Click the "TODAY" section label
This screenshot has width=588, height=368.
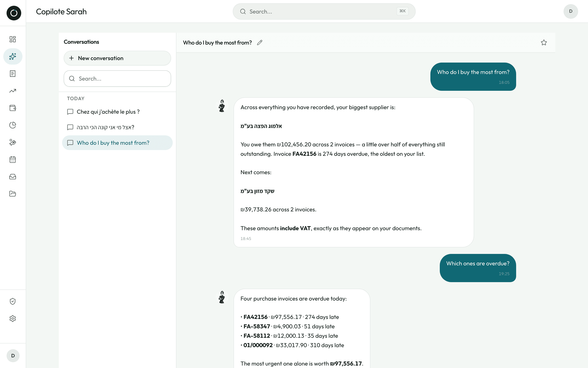tap(76, 99)
